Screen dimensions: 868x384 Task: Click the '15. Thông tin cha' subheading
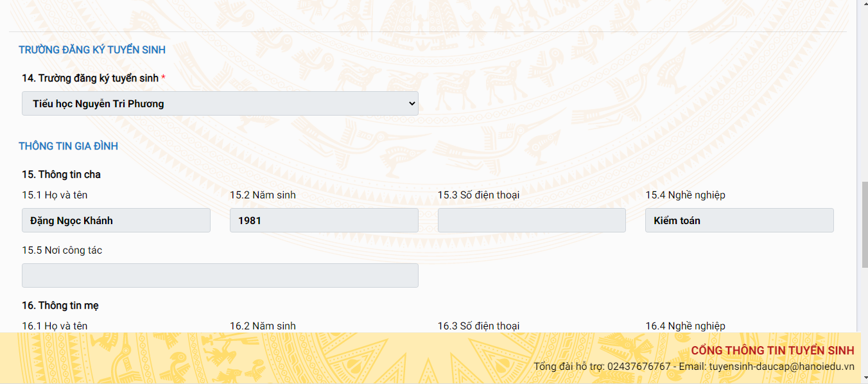coord(61,175)
